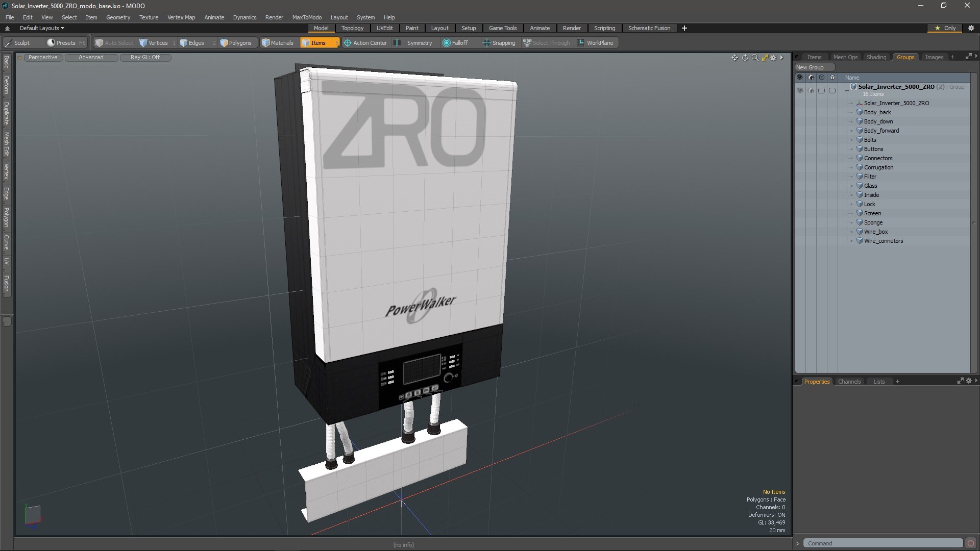Open the Ray GL: Off dropdown
The image size is (980, 551).
tap(145, 57)
